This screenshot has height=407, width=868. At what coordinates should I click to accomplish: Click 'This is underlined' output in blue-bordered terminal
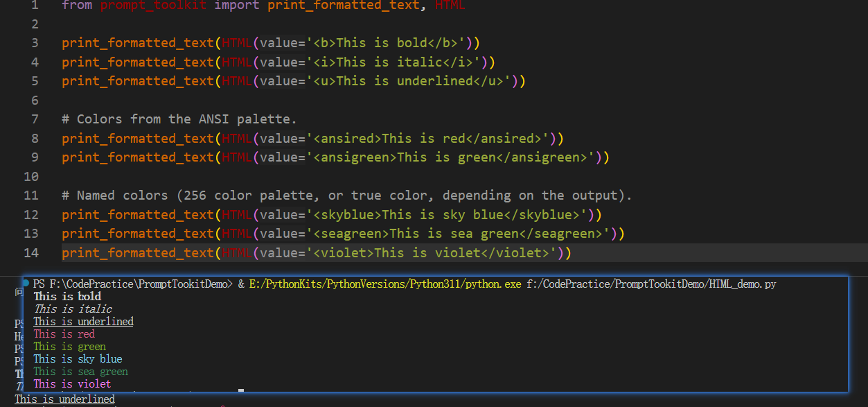click(83, 322)
